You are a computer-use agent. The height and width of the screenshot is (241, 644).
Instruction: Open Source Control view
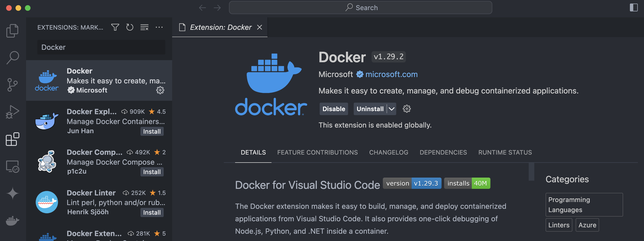click(x=12, y=85)
